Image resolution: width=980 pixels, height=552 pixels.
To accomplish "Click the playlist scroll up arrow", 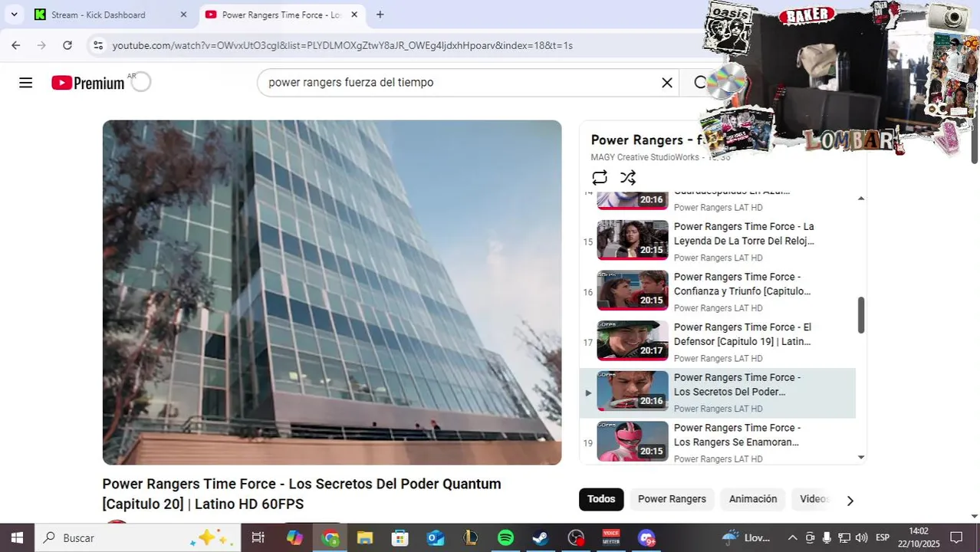I will [861, 198].
